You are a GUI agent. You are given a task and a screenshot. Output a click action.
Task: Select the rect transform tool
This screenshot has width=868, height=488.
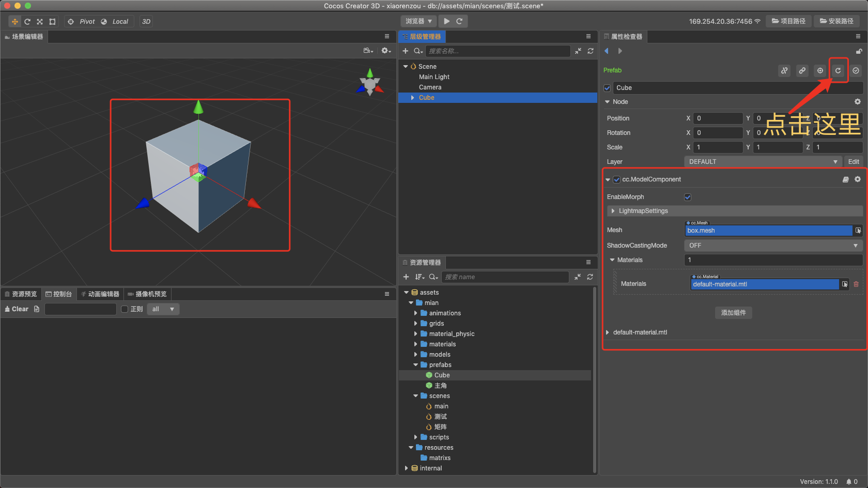[x=52, y=22]
